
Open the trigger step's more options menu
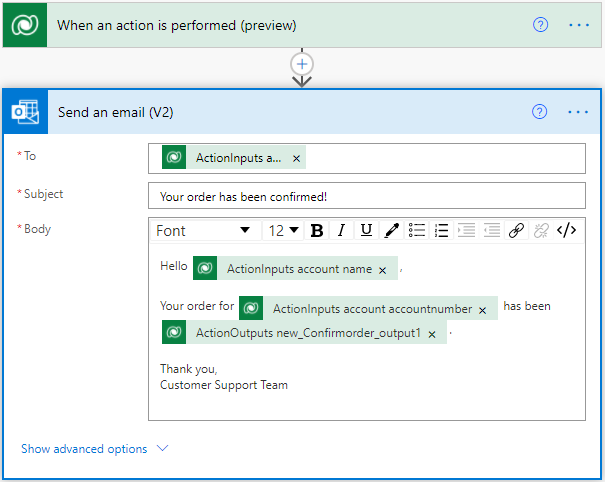tap(579, 25)
